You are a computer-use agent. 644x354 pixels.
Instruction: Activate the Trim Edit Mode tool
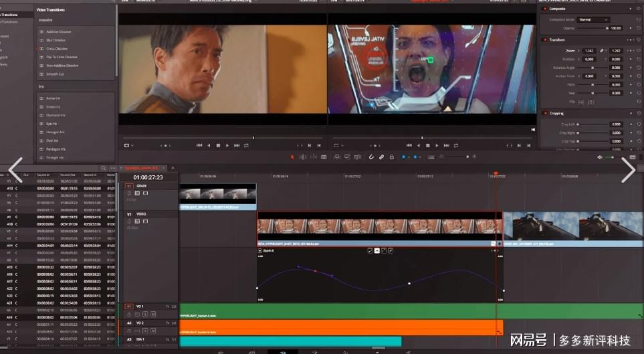303,157
